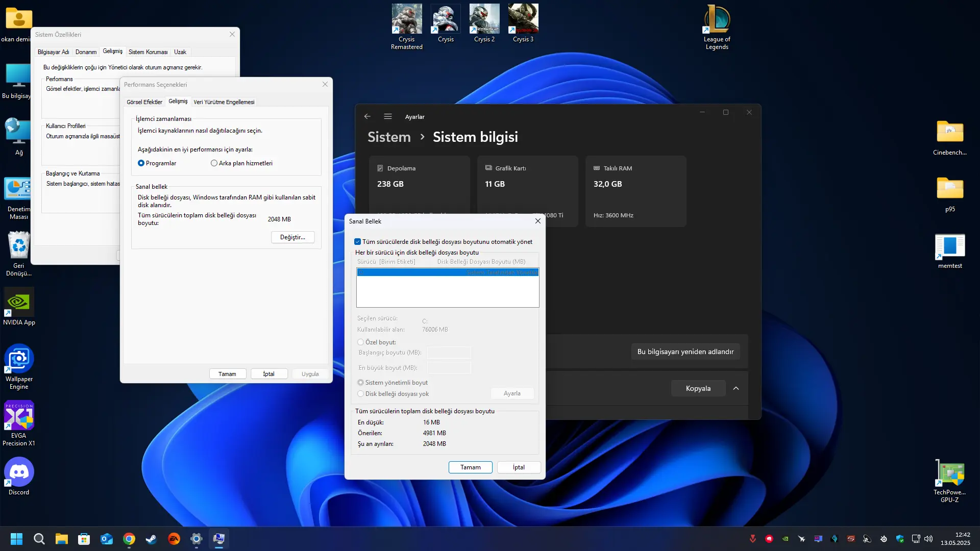
Task: Select C: drive row in paging list
Action: pos(448,272)
